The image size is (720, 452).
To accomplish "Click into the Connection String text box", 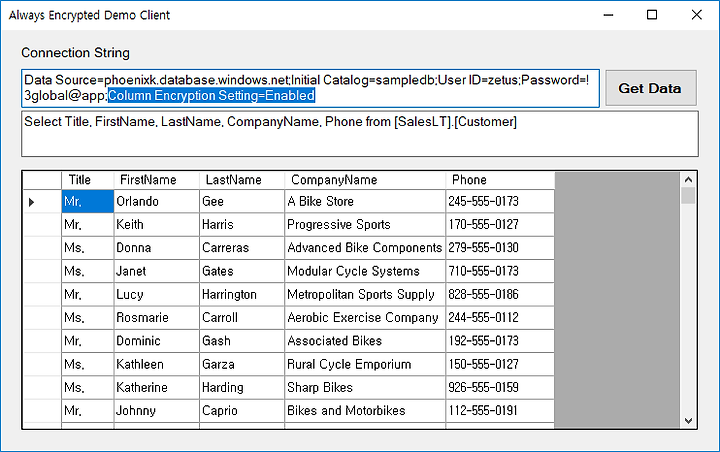I will point(310,88).
